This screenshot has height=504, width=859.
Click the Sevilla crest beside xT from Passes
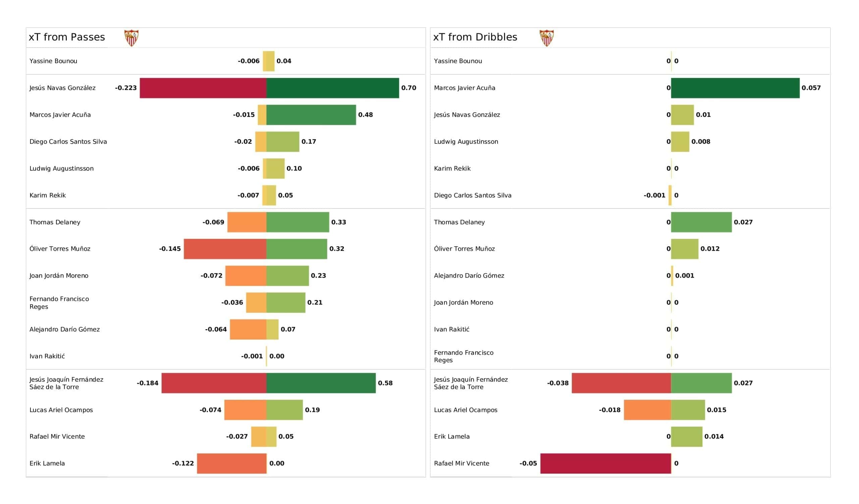(131, 38)
